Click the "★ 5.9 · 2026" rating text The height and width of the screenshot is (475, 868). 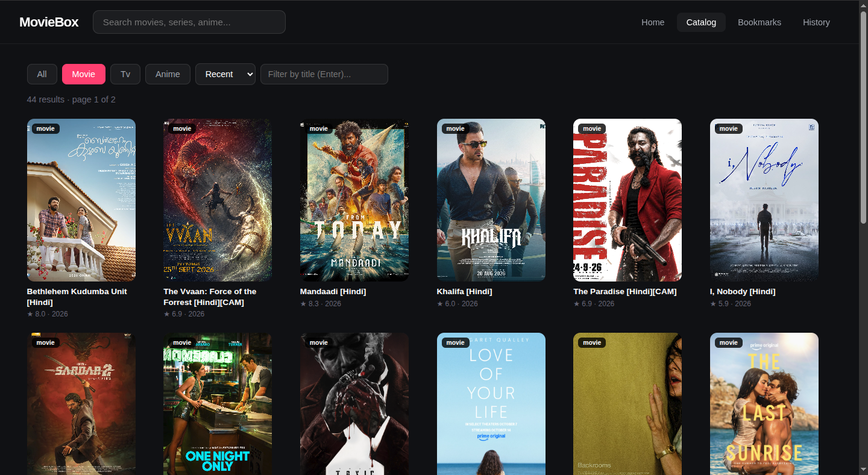(731, 304)
